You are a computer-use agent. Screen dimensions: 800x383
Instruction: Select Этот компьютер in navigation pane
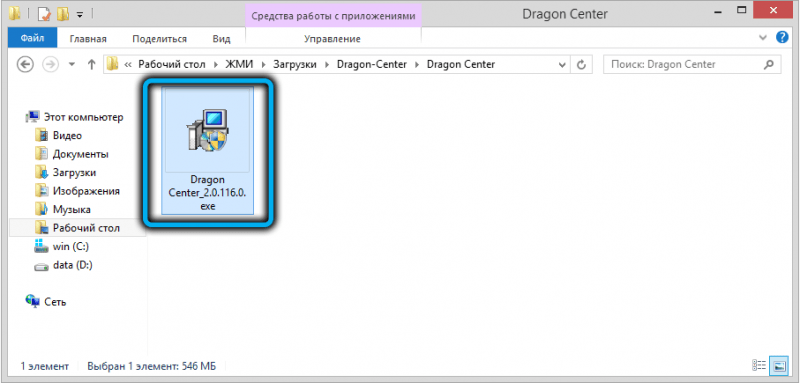[x=84, y=117]
